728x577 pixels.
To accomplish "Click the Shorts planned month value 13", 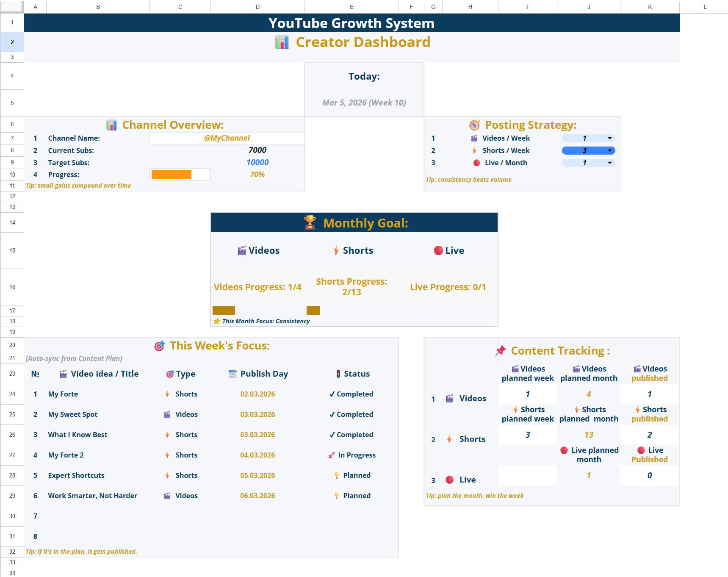I will [x=588, y=435].
